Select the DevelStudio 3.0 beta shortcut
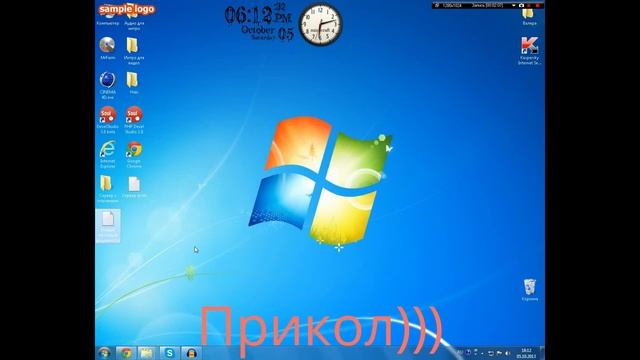Screen dimensions: 640x360 [107, 119]
